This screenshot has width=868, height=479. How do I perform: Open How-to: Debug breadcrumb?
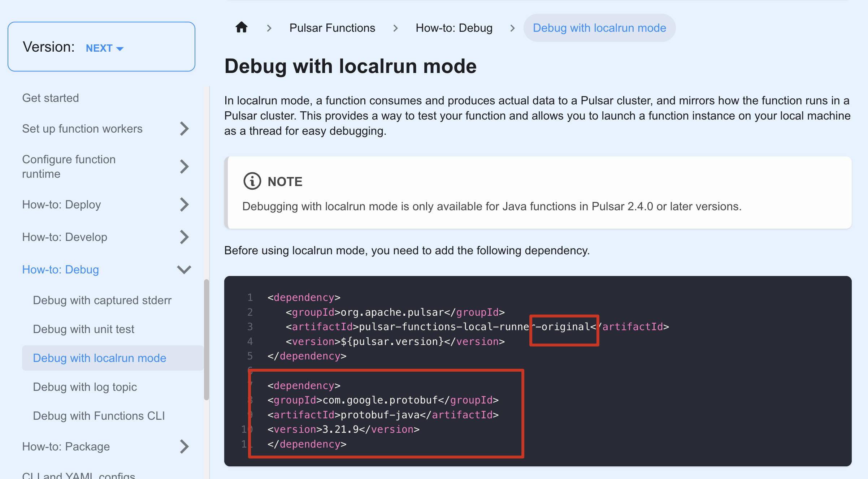point(454,28)
